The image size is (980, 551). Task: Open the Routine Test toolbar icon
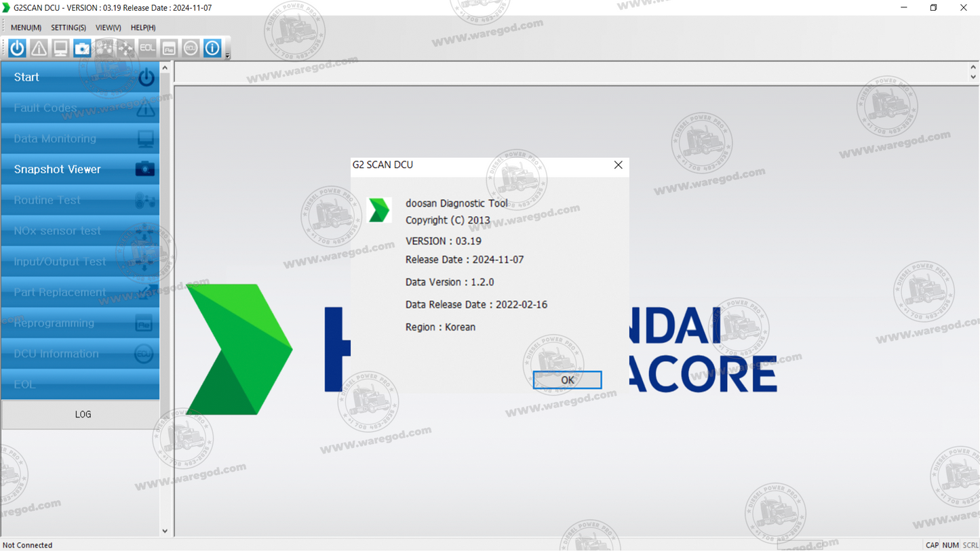[x=103, y=47]
